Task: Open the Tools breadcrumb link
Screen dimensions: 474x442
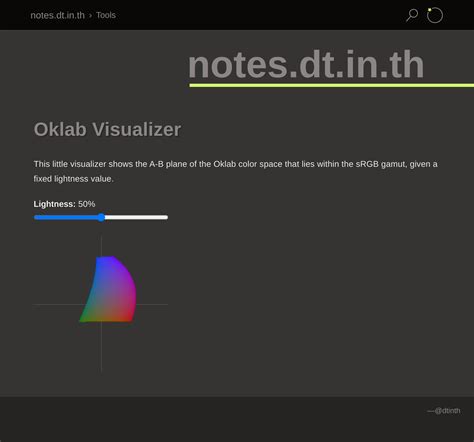Action: pyautogui.click(x=106, y=15)
